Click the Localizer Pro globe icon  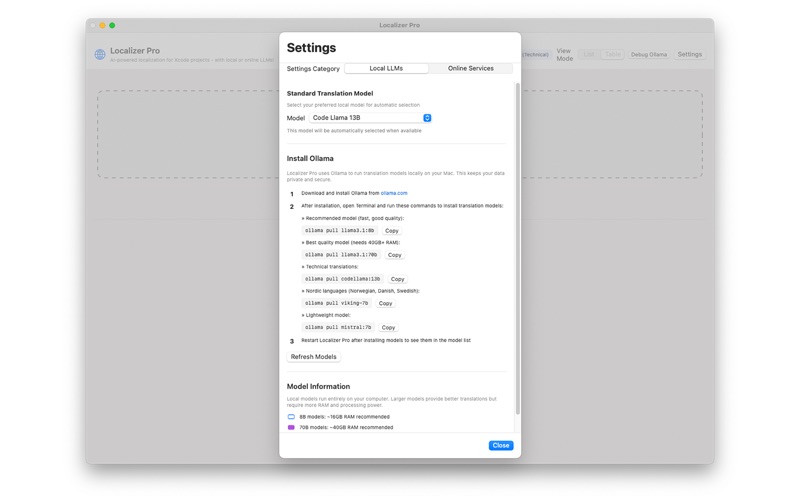click(x=100, y=54)
